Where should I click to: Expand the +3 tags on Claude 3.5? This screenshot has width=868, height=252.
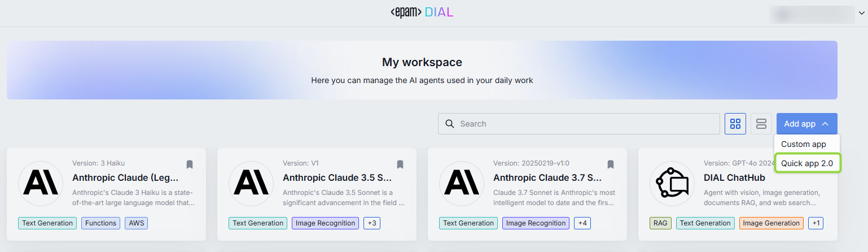[372, 223]
